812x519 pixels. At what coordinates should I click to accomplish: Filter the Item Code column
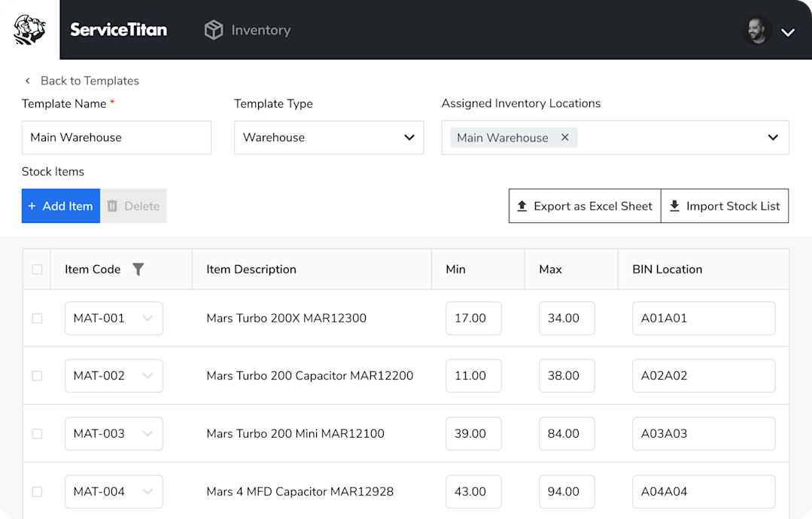tap(138, 269)
